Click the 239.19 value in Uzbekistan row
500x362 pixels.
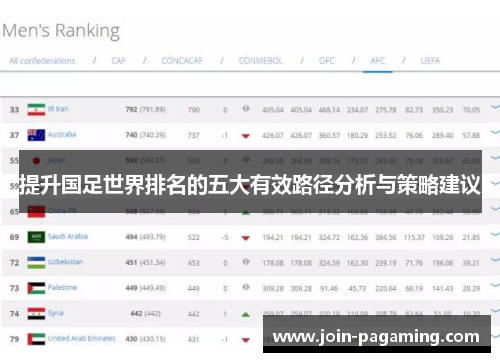pos(386,263)
